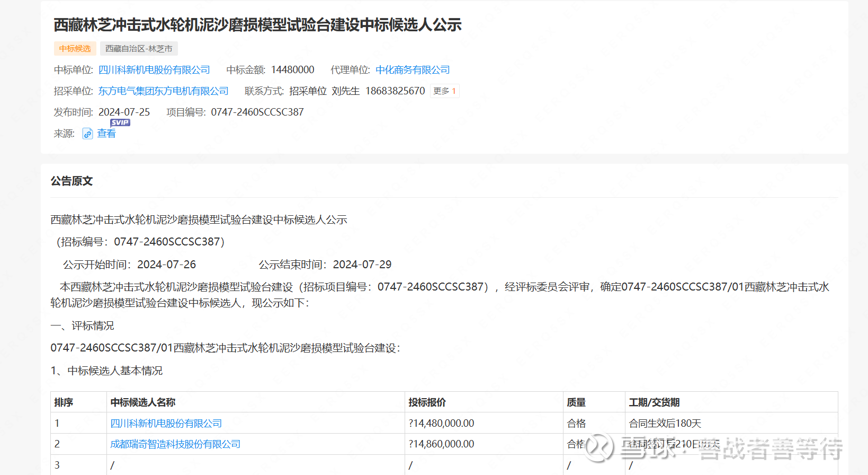Click the 1、中标候选人基本情况 line
The height and width of the screenshot is (475, 868).
(106, 371)
